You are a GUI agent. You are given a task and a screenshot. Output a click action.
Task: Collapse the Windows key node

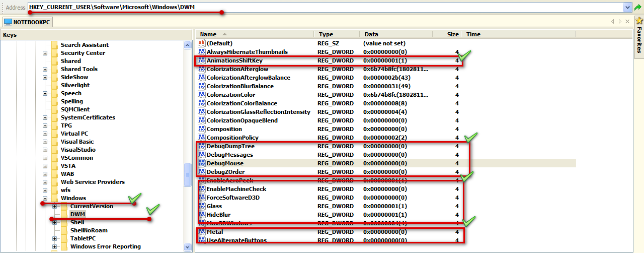pos(45,198)
